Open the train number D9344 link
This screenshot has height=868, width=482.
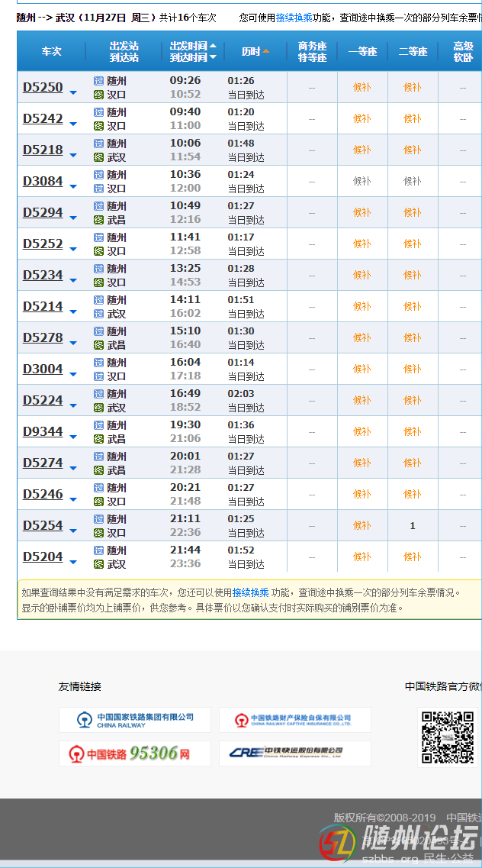point(43,432)
